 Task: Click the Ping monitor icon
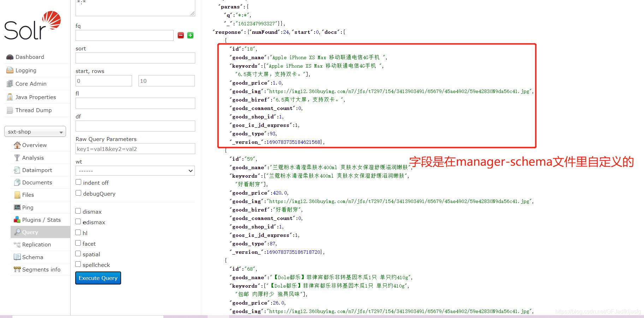pos(17,207)
